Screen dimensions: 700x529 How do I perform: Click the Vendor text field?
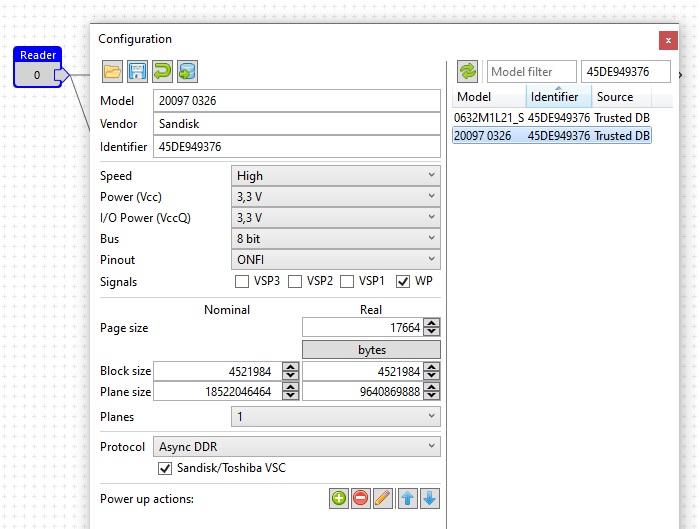coord(297,124)
